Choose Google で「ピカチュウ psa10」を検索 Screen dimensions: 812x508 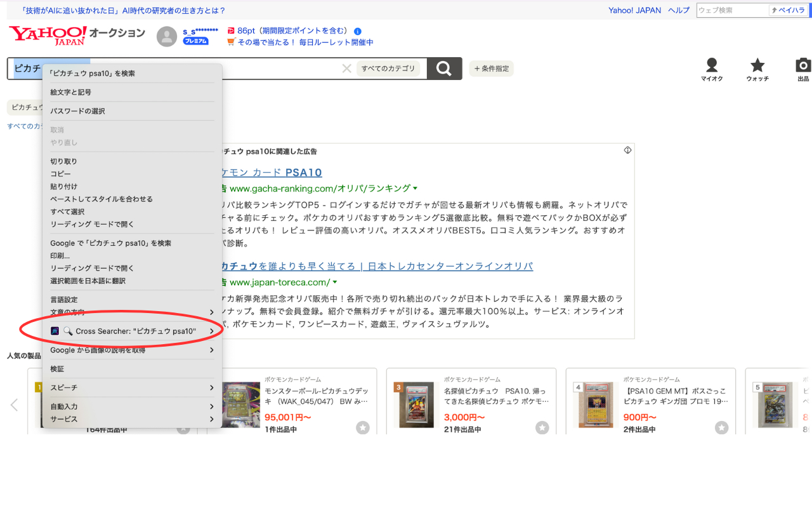132,243
